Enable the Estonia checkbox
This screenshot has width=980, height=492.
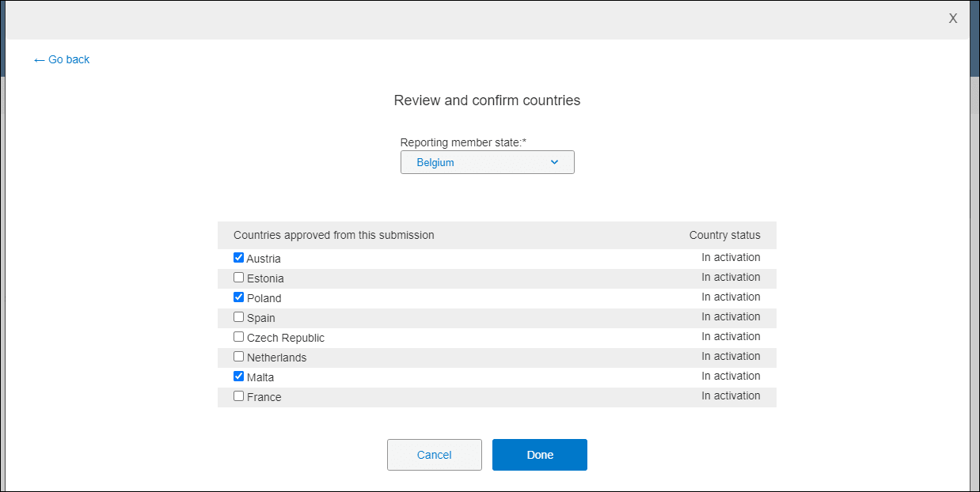click(238, 277)
